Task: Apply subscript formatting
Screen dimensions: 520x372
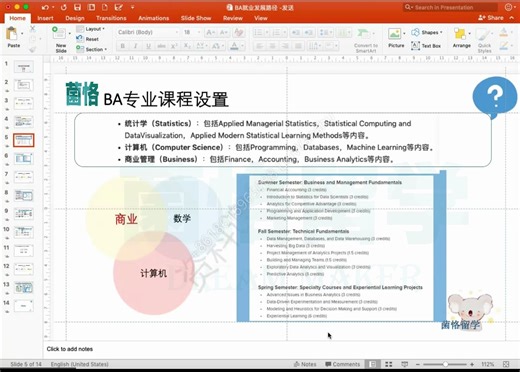Action: tap(187, 46)
